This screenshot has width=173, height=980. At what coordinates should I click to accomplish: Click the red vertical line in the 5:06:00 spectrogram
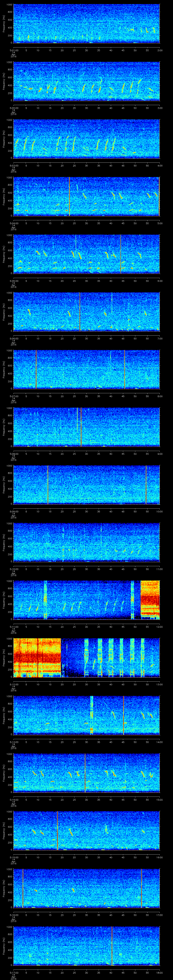point(80,312)
